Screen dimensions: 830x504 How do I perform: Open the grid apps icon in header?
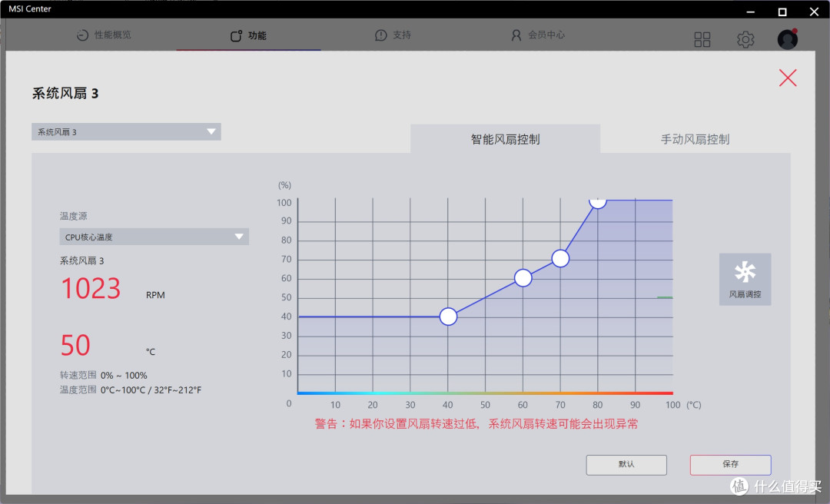coord(702,39)
